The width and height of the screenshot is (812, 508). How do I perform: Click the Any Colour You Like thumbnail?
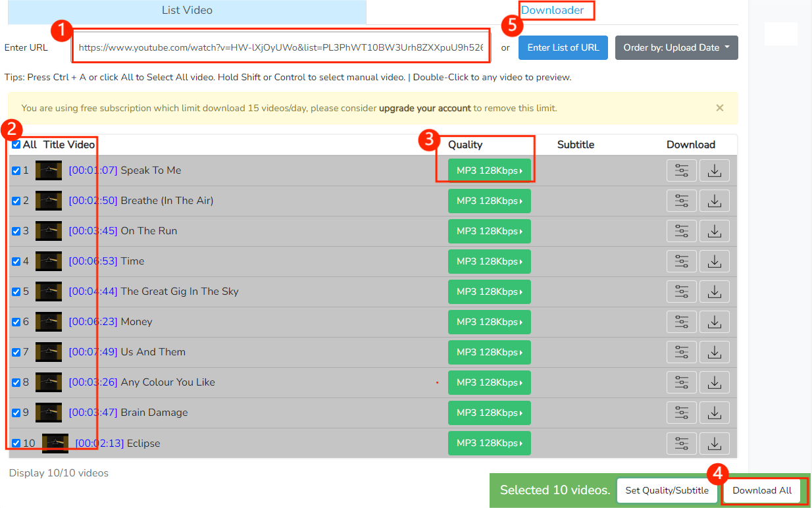pyautogui.click(x=49, y=382)
